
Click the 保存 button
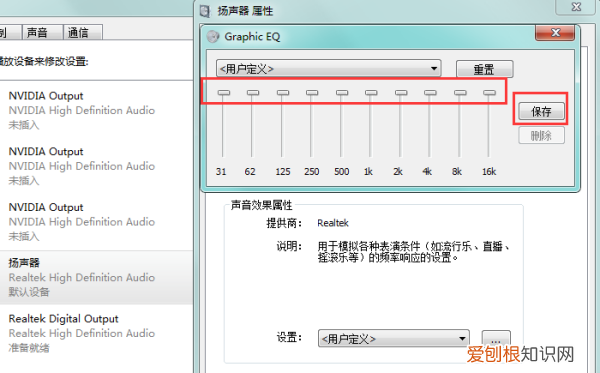tap(541, 111)
